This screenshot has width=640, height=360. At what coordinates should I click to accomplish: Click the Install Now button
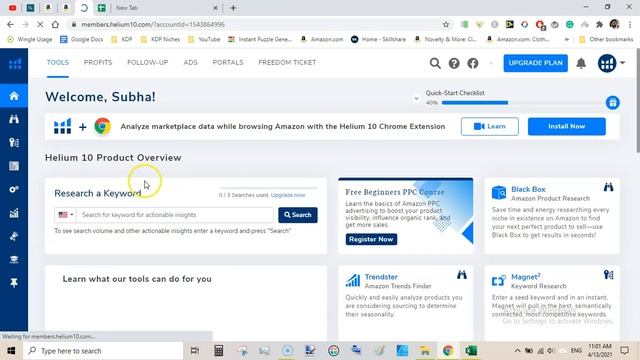[567, 127]
